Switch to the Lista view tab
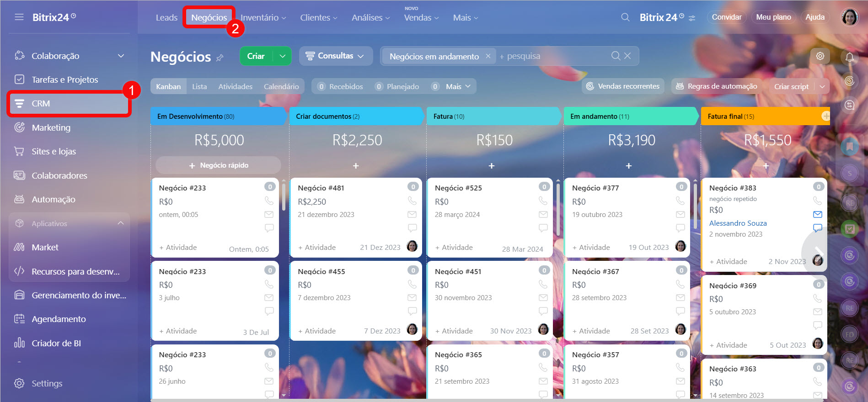 pyautogui.click(x=199, y=86)
